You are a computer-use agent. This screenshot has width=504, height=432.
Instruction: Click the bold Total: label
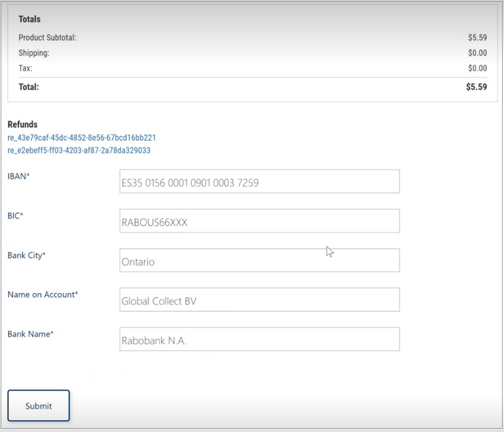28,87
